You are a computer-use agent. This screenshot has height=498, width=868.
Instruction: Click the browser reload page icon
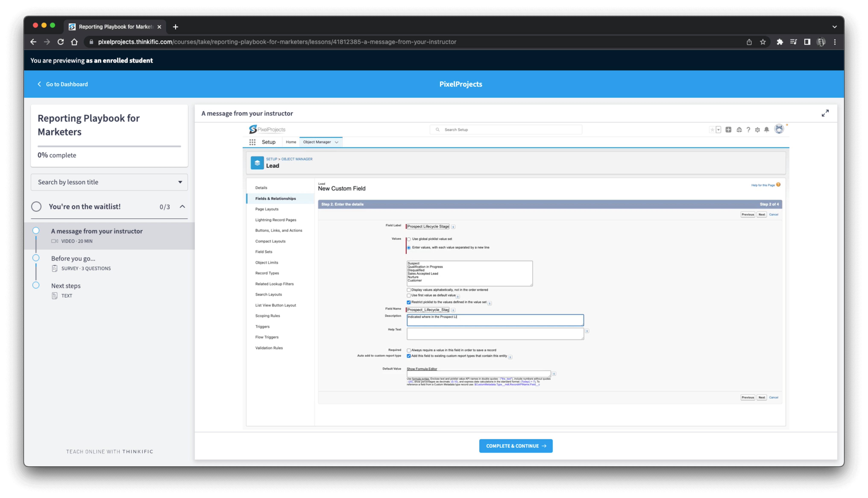[61, 42]
